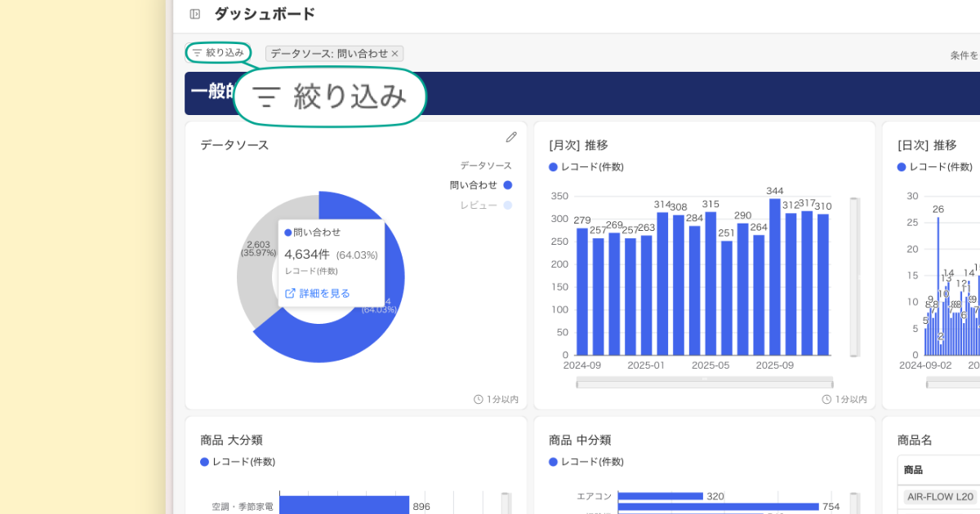Click the ダッシュボード page title
The height and width of the screenshot is (514, 980).
click(265, 14)
